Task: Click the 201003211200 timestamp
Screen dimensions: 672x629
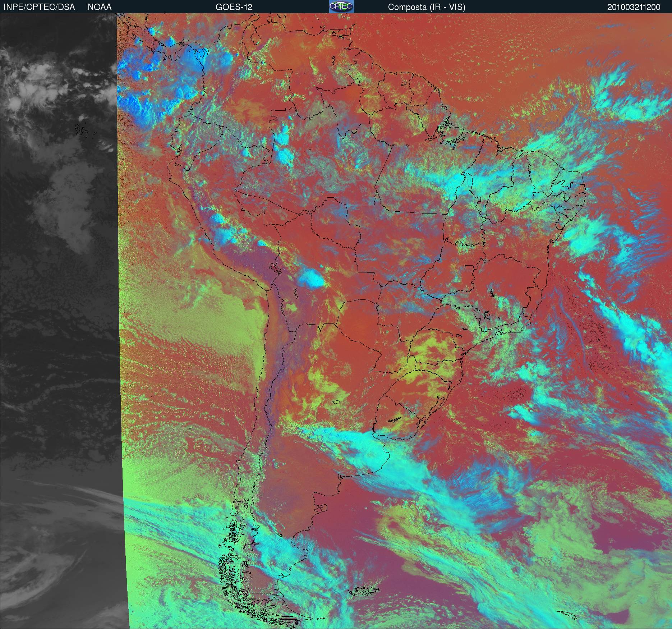Action: tap(634, 7)
